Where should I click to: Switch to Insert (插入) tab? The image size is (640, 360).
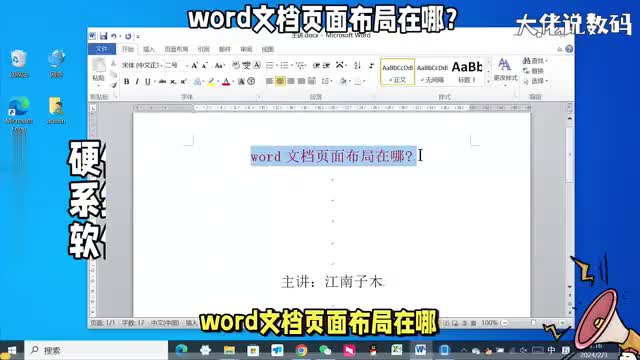tap(149, 49)
